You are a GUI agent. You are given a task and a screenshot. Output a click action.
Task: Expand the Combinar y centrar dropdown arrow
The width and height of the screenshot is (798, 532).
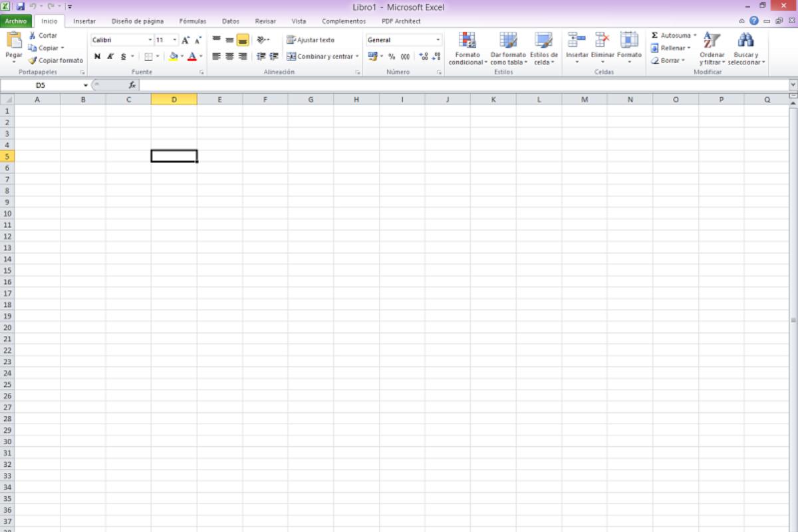[x=357, y=57]
